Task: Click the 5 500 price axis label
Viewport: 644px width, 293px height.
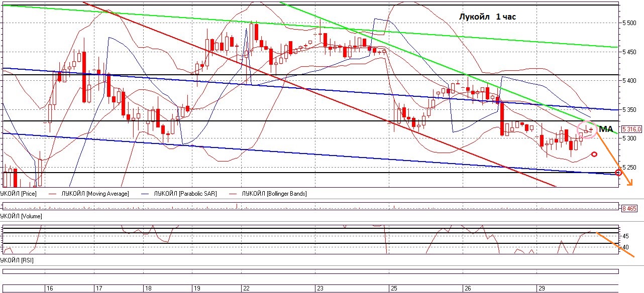Action: pos(630,23)
